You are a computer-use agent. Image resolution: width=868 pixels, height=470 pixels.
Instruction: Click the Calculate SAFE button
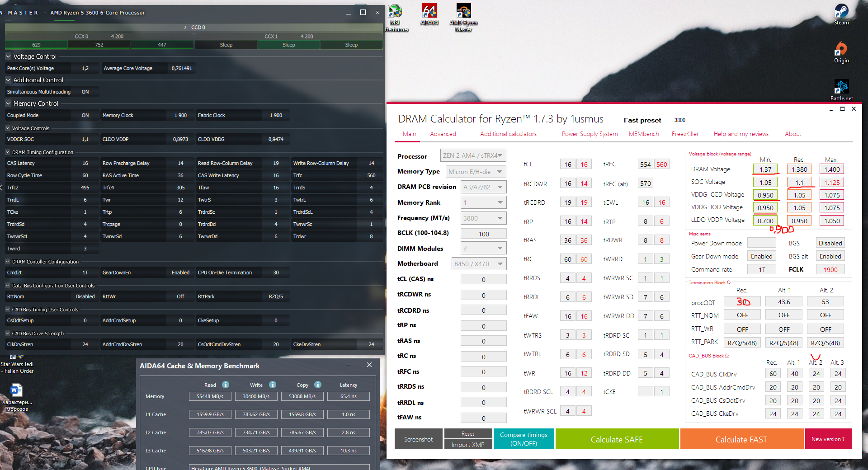pyautogui.click(x=617, y=439)
